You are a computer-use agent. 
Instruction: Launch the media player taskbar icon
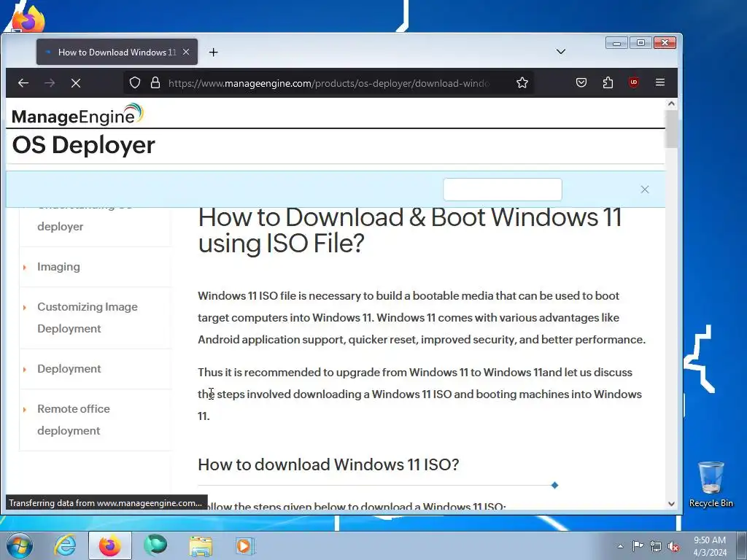245,545
